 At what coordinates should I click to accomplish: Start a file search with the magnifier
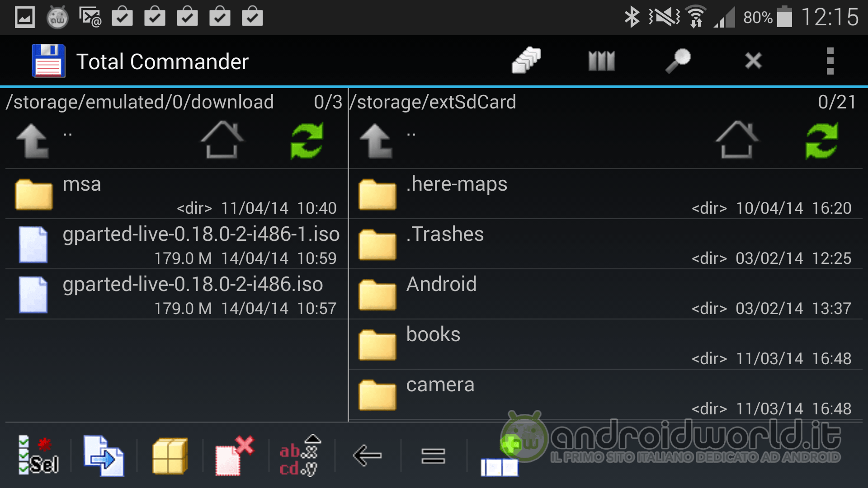678,60
